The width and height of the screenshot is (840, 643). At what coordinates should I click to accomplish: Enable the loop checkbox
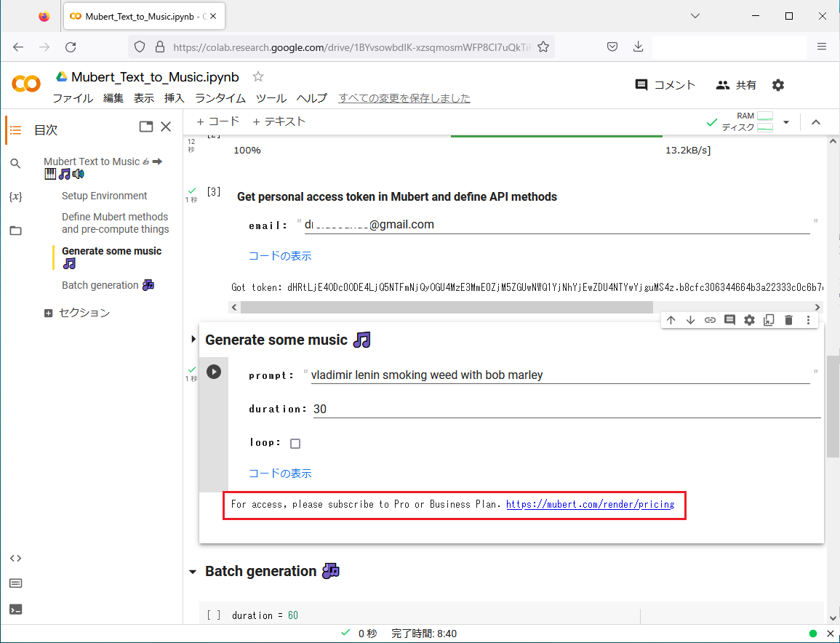point(295,444)
